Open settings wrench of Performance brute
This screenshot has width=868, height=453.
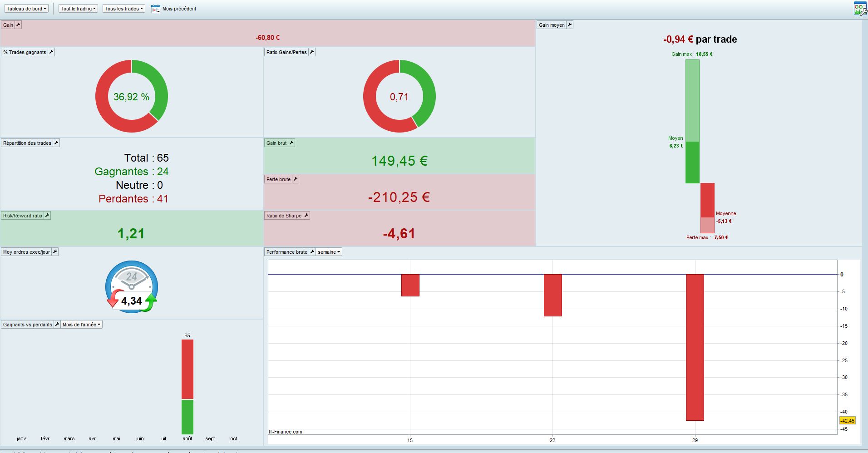coord(312,252)
